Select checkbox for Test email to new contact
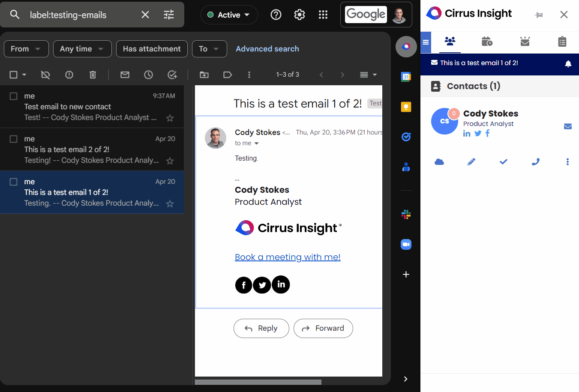Screen dimensions: 579x392 click(14, 96)
